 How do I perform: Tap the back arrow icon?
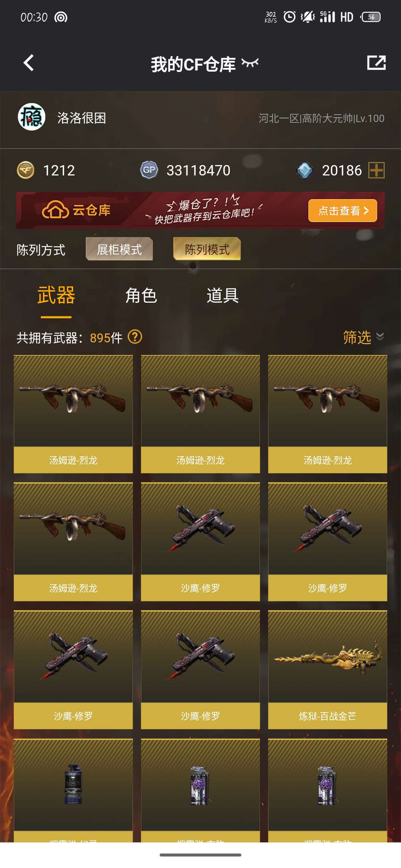(29, 63)
